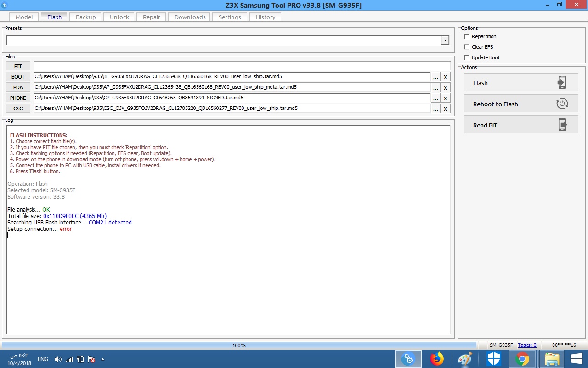
Task: Click the empty PIT file path field
Action: point(242,66)
